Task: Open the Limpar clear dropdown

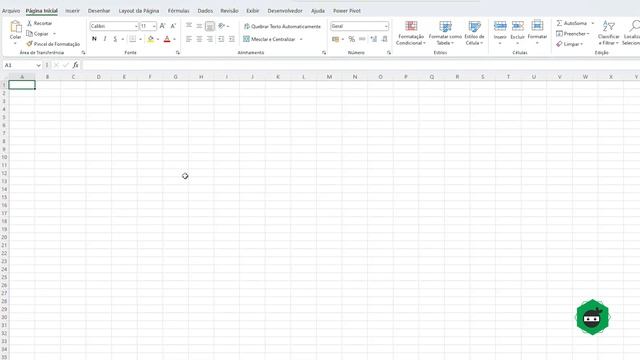Action: pyautogui.click(x=569, y=44)
